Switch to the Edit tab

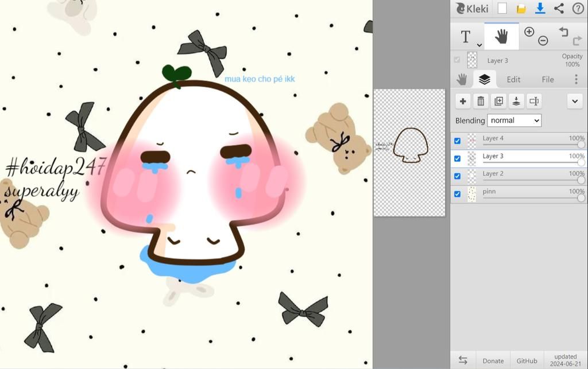coord(513,79)
